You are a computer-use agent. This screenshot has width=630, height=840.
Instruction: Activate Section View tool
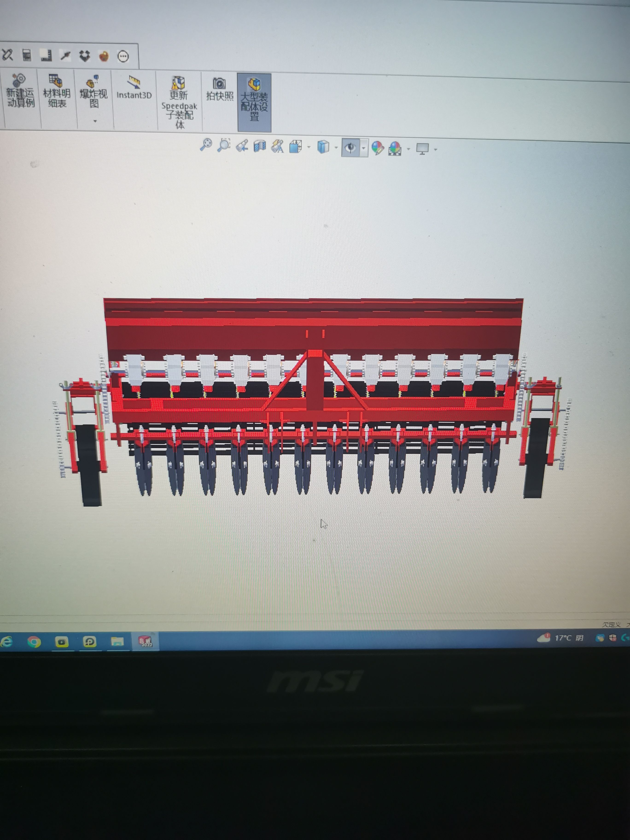point(260,146)
